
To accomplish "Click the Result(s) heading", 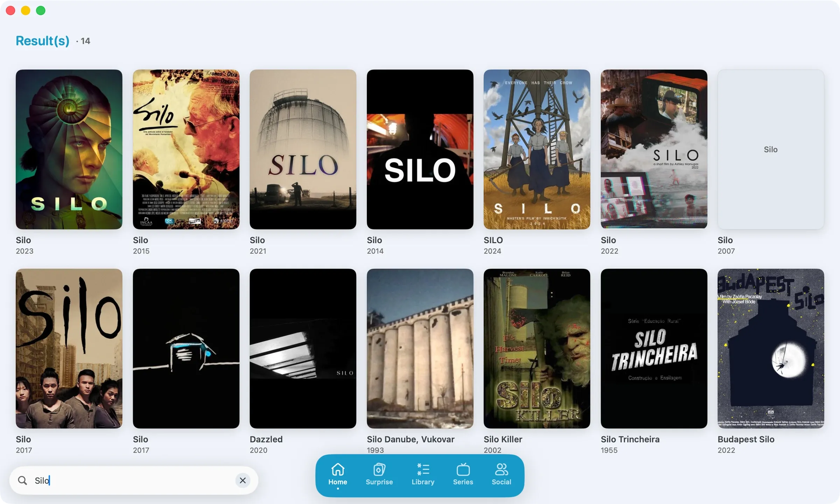I will pos(43,41).
